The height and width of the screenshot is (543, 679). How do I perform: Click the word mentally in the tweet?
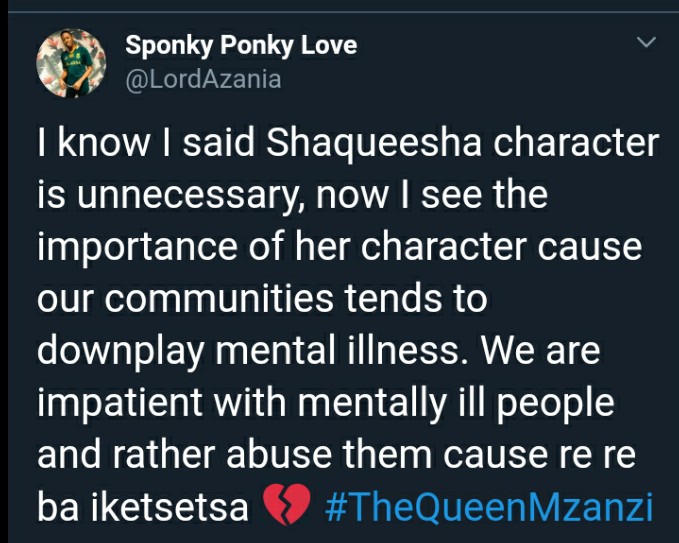click(372, 404)
